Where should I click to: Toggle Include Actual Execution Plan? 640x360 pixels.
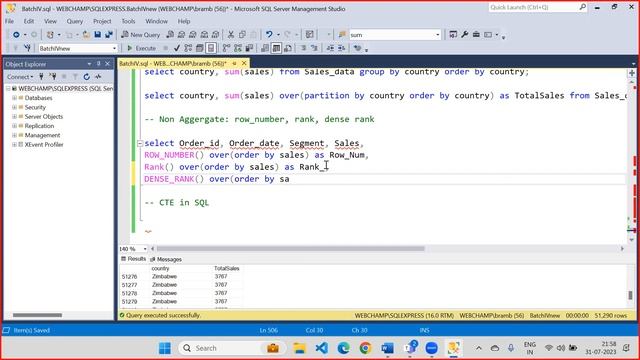(x=227, y=48)
